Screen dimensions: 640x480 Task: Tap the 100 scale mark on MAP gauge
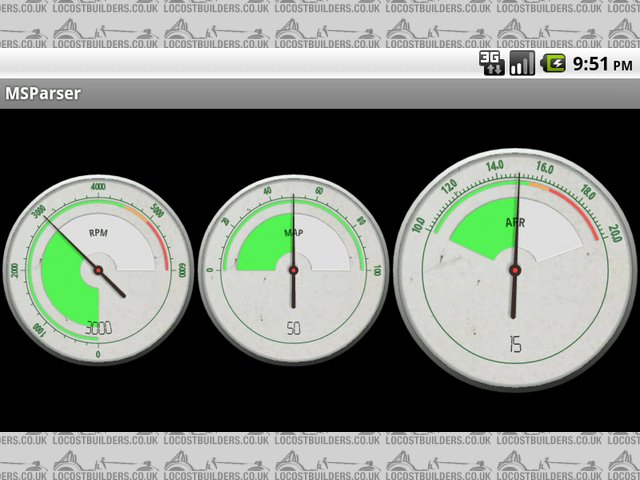[x=376, y=271]
